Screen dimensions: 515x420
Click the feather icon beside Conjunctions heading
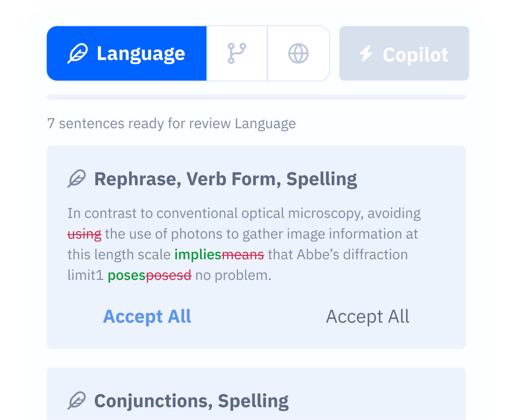coord(77,401)
